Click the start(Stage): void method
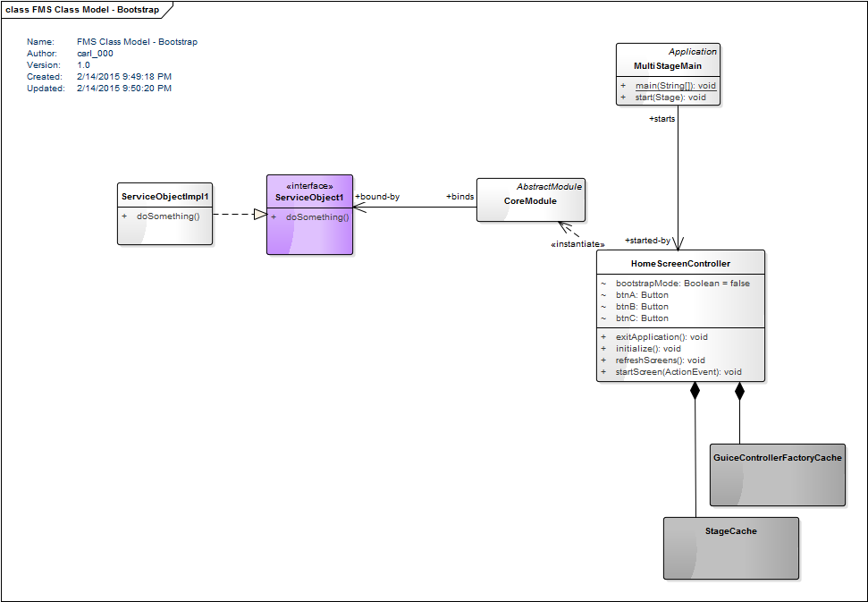 coord(670,98)
